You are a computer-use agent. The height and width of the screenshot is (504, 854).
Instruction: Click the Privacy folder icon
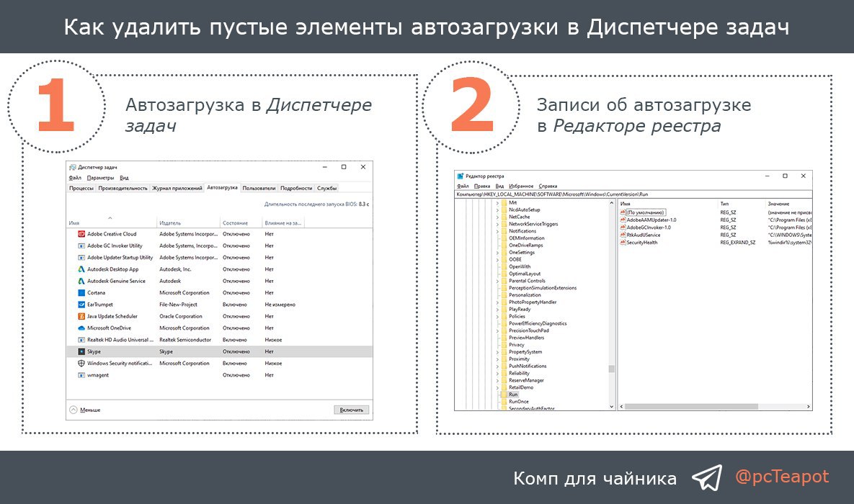click(x=504, y=345)
